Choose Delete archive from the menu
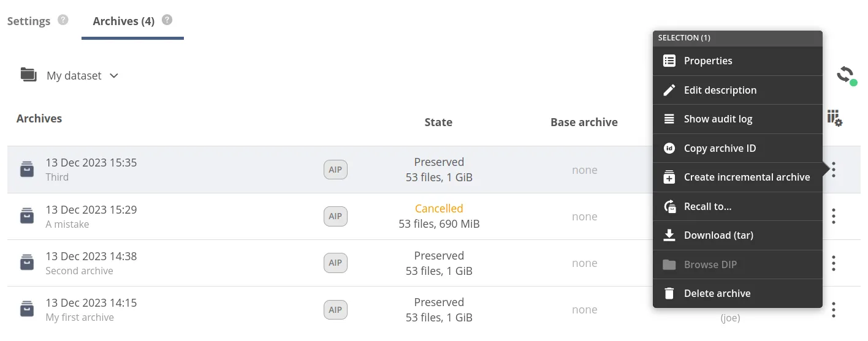Viewport: 868px width, 341px height. 717,293
